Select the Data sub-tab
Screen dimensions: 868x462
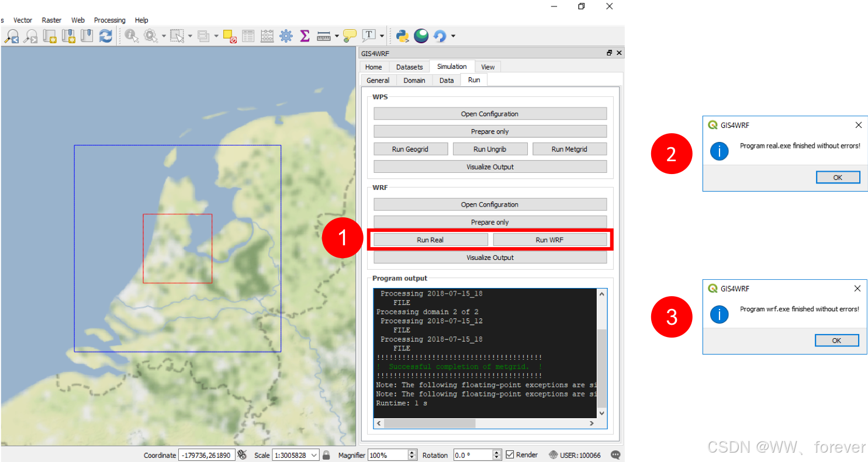click(x=447, y=81)
